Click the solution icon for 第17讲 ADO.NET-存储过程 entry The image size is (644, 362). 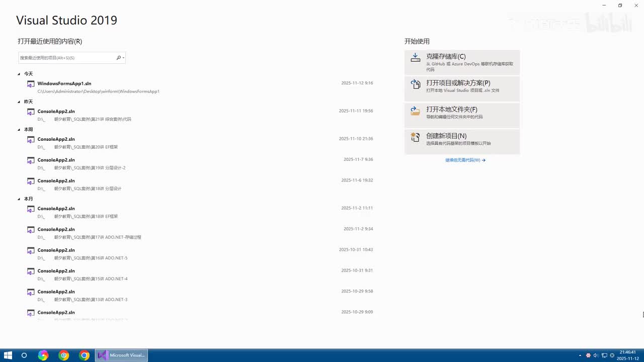click(31, 230)
